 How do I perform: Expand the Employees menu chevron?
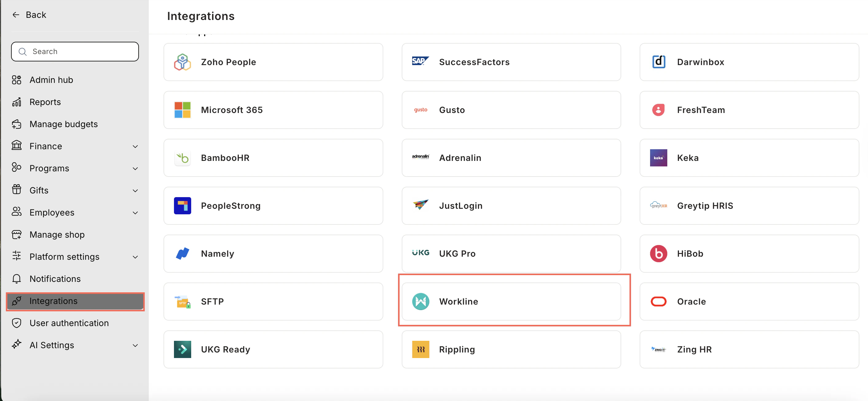click(135, 213)
